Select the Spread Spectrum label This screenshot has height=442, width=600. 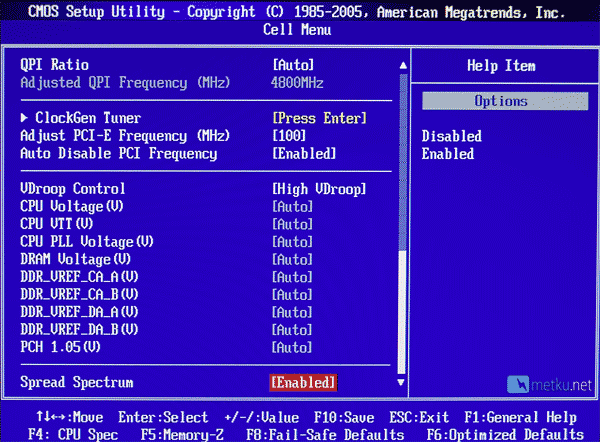coord(77,382)
